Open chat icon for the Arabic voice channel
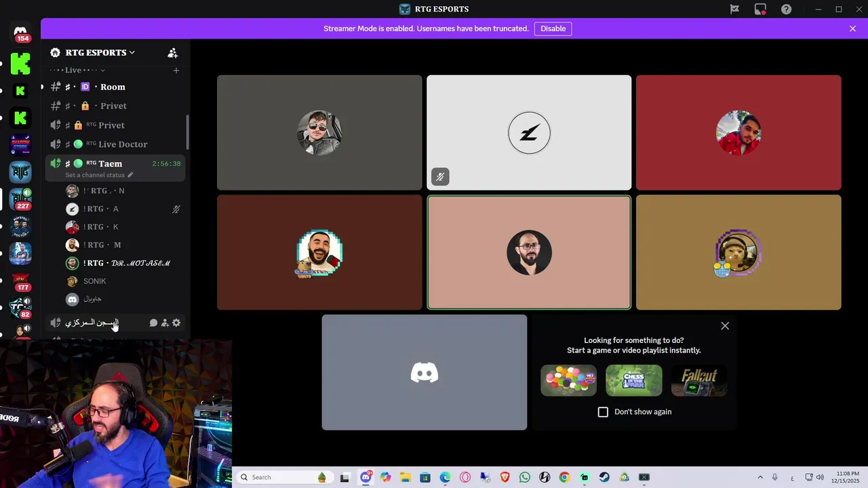This screenshot has height=488, width=868. tap(153, 323)
